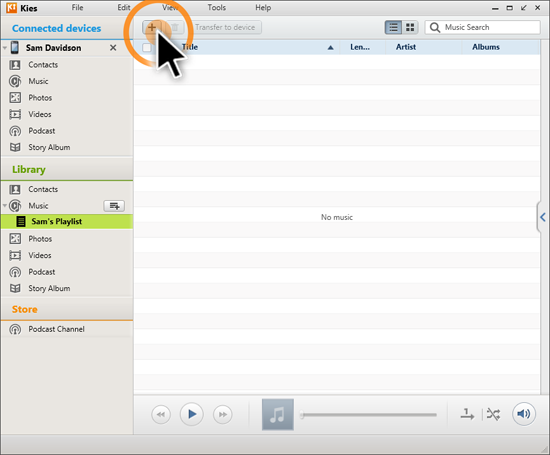Disconnect Sam Davidson device with X
This screenshot has width=550, height=455.
113,48
